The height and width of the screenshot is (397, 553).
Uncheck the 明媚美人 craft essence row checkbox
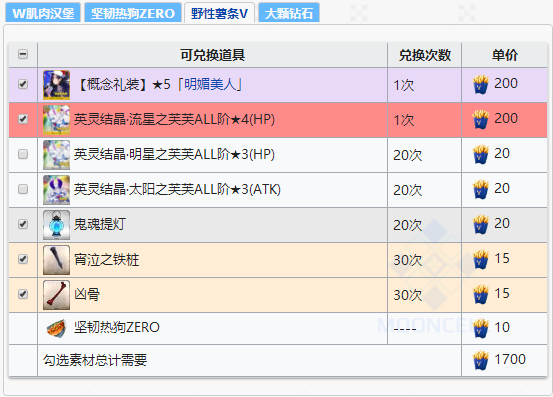(23, 84)
